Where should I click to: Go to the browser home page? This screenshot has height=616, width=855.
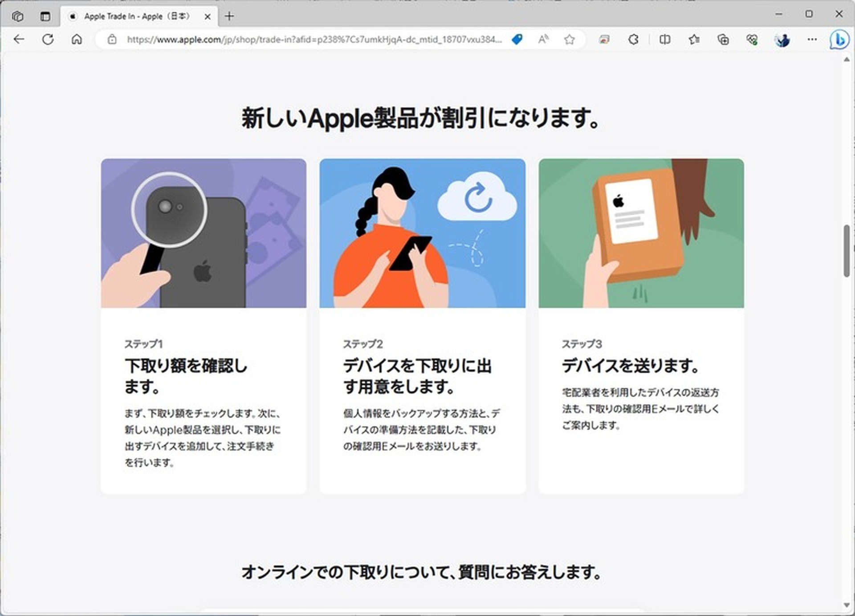(77, 40)
